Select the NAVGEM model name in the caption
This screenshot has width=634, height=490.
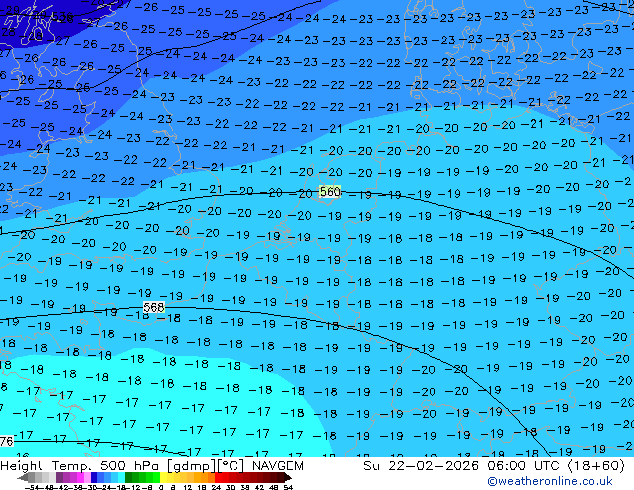277,466
